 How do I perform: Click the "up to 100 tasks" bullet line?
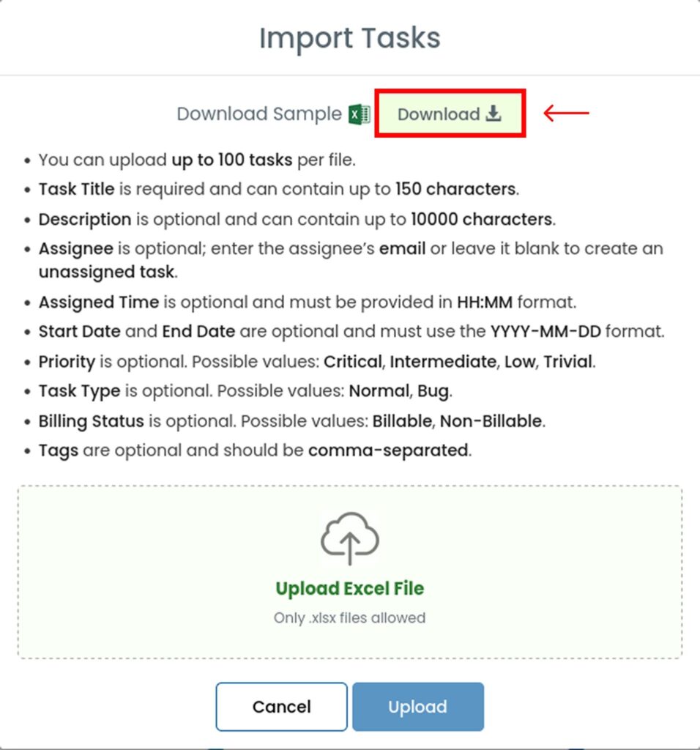pos(197,160)
